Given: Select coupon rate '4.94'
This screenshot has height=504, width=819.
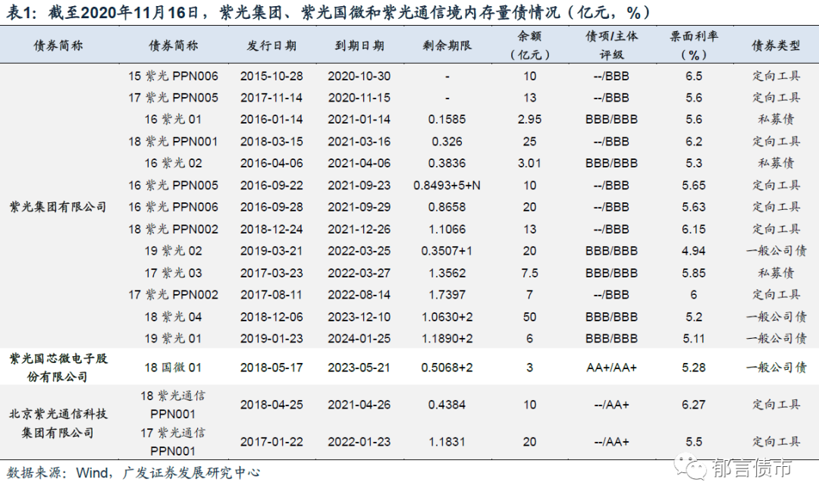Looking at the screenshot, I should pos(694,251).
